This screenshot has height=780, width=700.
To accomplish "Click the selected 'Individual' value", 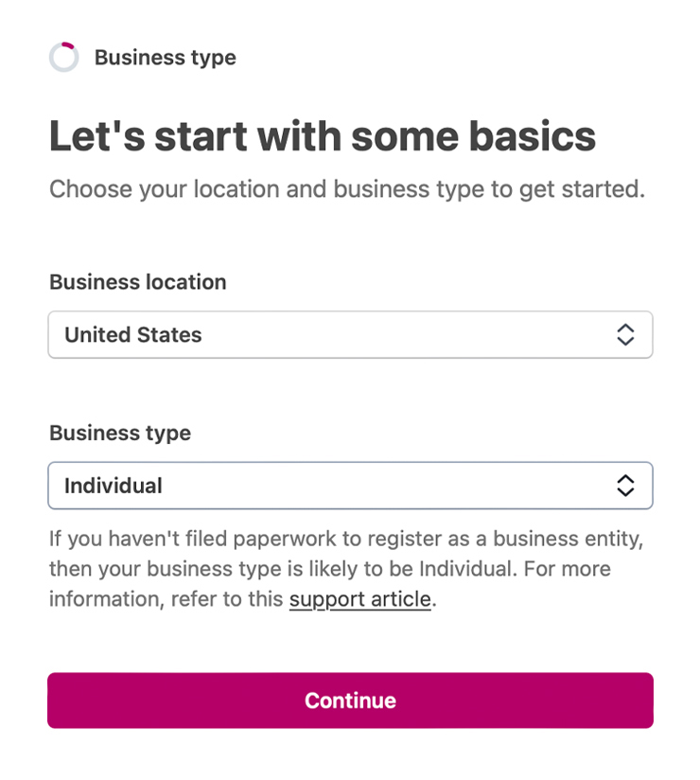I will coord(114,486).
